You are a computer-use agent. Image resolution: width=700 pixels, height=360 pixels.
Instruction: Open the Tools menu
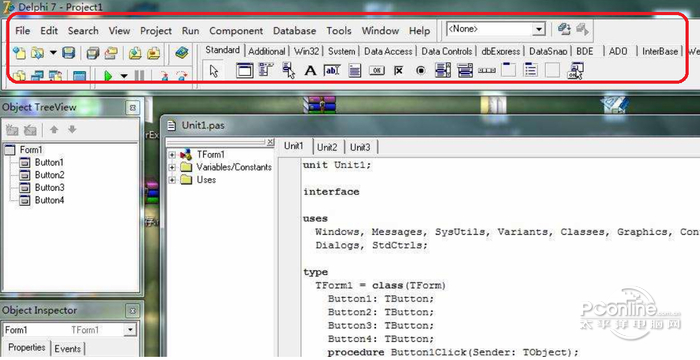(339, 31)
